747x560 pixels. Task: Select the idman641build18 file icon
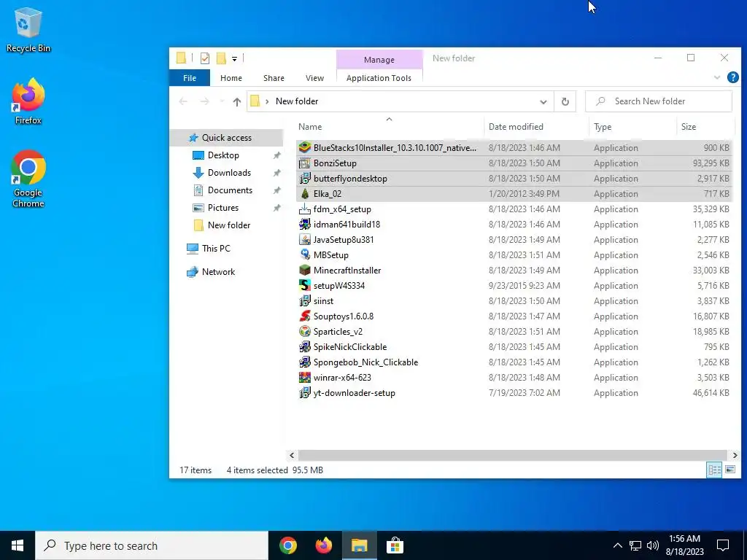tap(305, 224)
